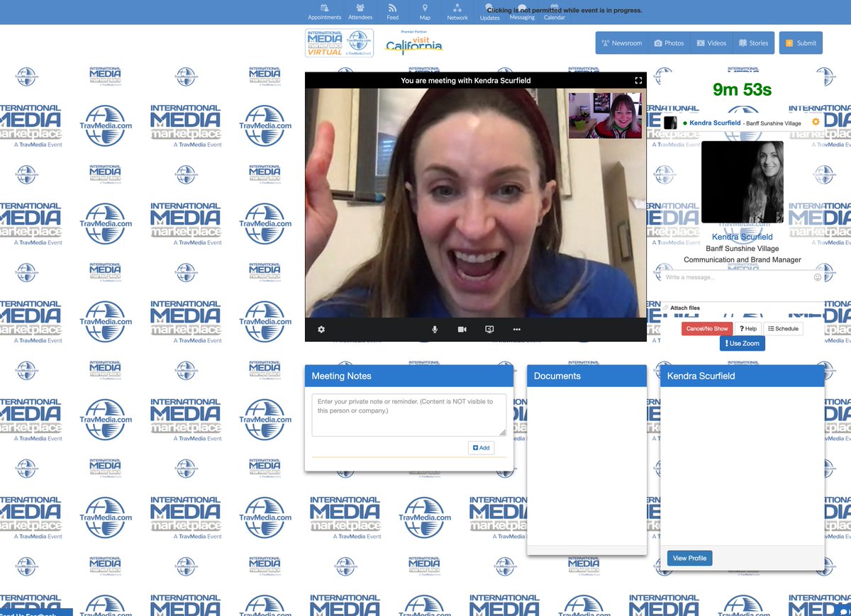
Task: Open the Photos section
Action: tap(669, 43)
